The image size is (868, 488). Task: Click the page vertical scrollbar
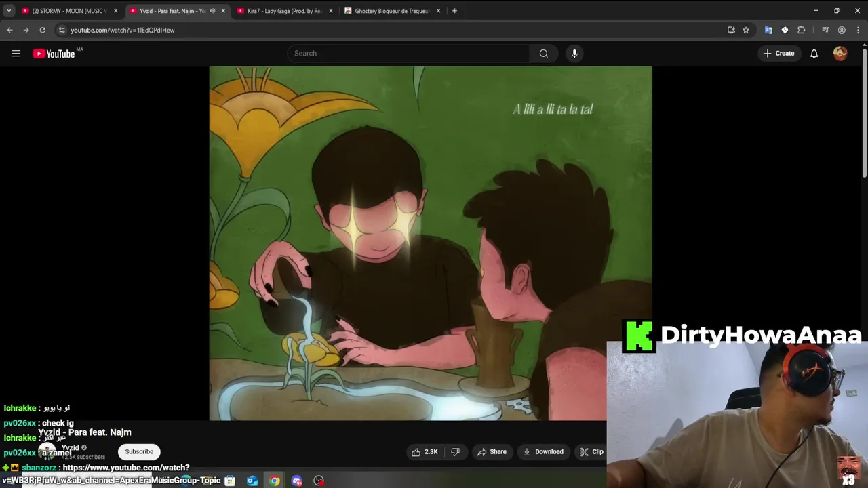(x=865, y=112)
